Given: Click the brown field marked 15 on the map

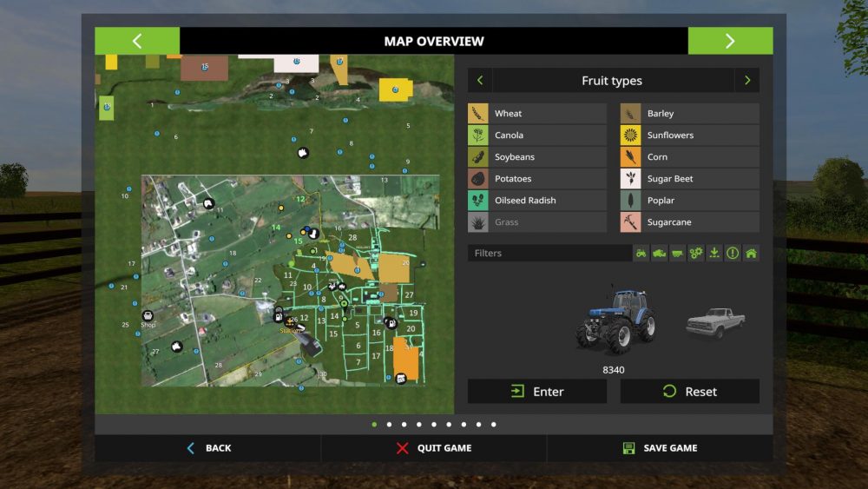Looking at the screenshot, I should coord(204,68).
